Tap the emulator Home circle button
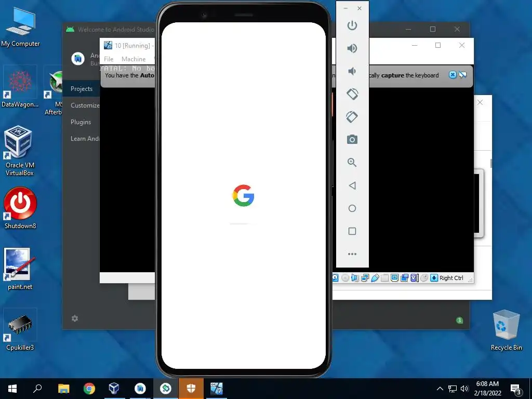 (x=352, y=208)
